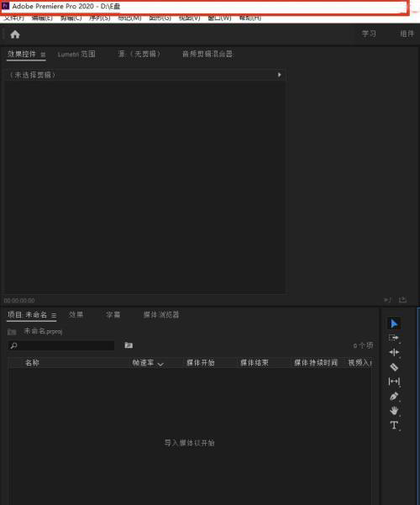Viewport: 420px width, 505px height.
Task: Click the Adobe Premiere Pro 2020 title text
Action: pyautogui.click(x=53, y=6)
